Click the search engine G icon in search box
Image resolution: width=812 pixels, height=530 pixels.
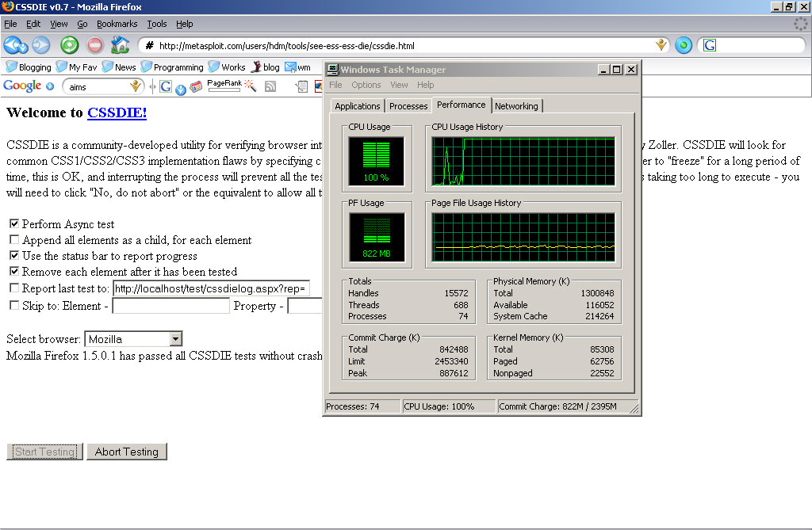click(710, 45)
